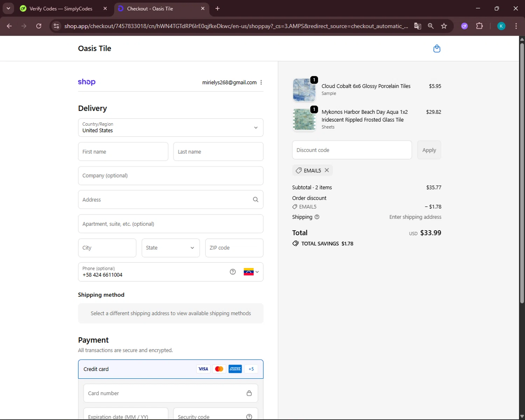This screenshot has width=525, height=420.
Task: Click the Visa card logo
Action: pos(203,369)
